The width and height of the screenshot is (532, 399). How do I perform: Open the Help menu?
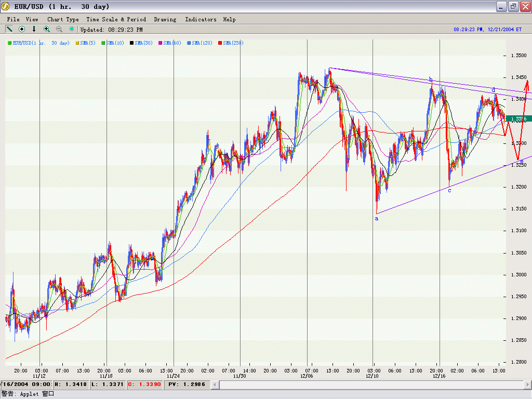tap(229, 19)
